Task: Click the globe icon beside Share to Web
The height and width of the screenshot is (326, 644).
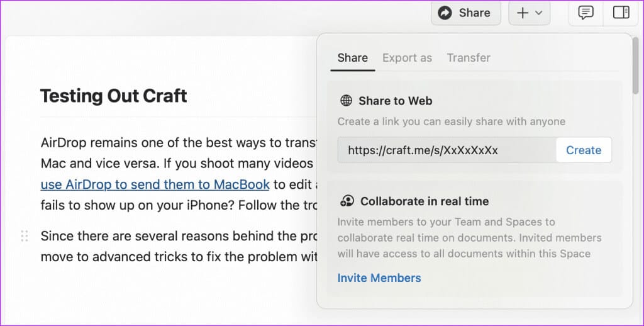Action: pos(347,100)
